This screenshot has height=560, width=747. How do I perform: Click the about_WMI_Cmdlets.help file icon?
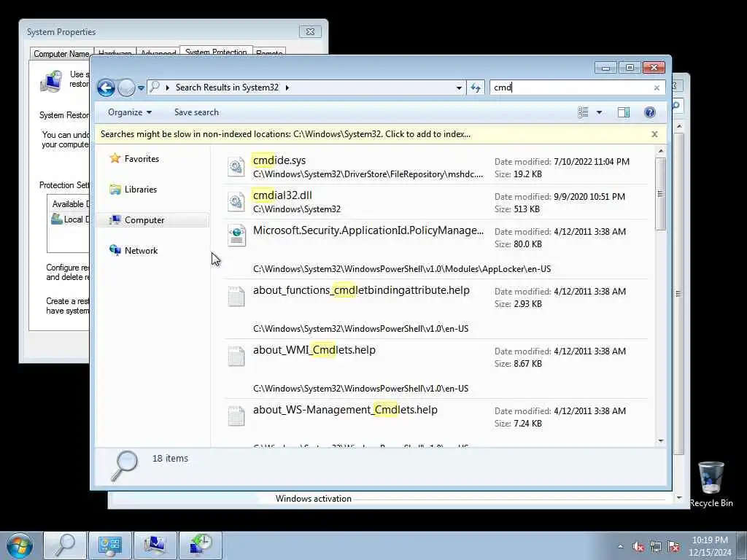236,356
